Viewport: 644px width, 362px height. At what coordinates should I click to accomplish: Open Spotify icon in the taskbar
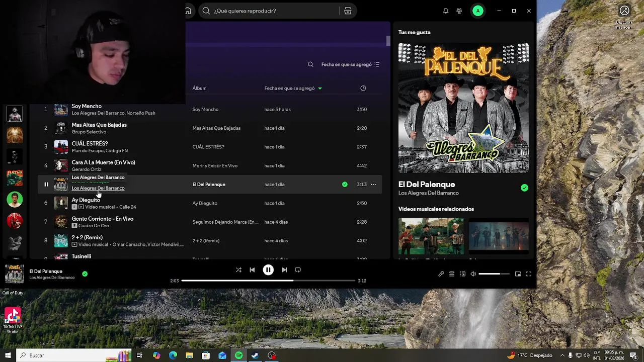pyautogui.click(x=238, y=355)
